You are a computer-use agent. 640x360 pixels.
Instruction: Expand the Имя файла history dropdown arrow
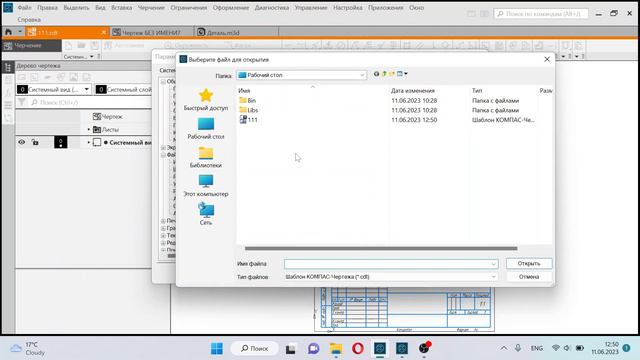(x=493, y=264)
